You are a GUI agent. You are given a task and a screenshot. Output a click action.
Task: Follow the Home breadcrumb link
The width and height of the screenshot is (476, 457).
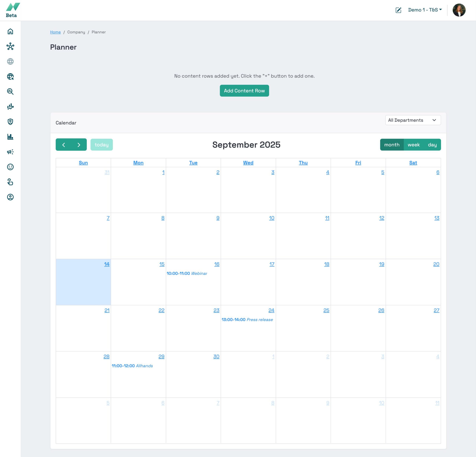(55, 32)
